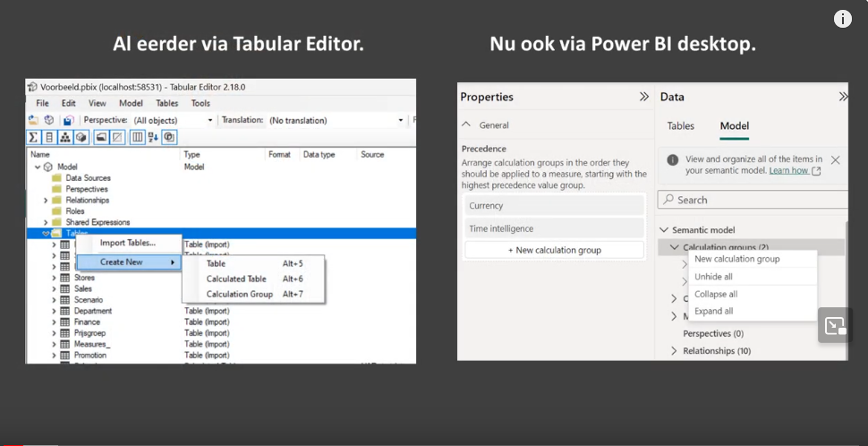The image size is (868, 446).
Task: Collapse the Properties pane with double chevron
Action: [x=643, y=97]
